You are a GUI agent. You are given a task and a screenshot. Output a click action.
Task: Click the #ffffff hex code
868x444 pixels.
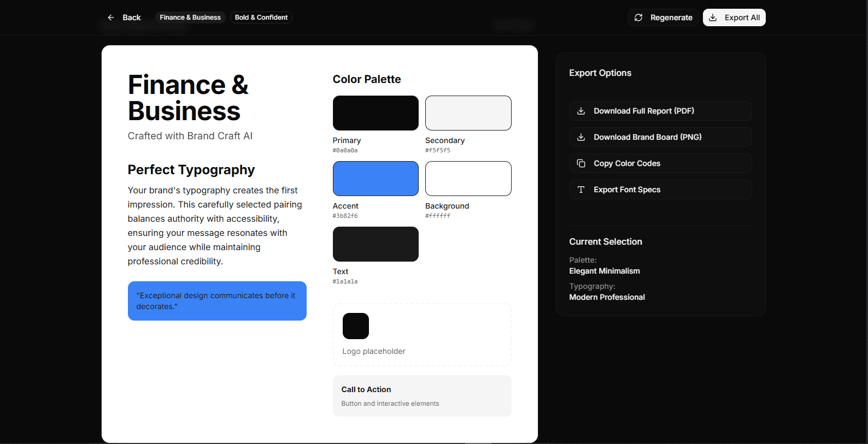pos(438,216)
